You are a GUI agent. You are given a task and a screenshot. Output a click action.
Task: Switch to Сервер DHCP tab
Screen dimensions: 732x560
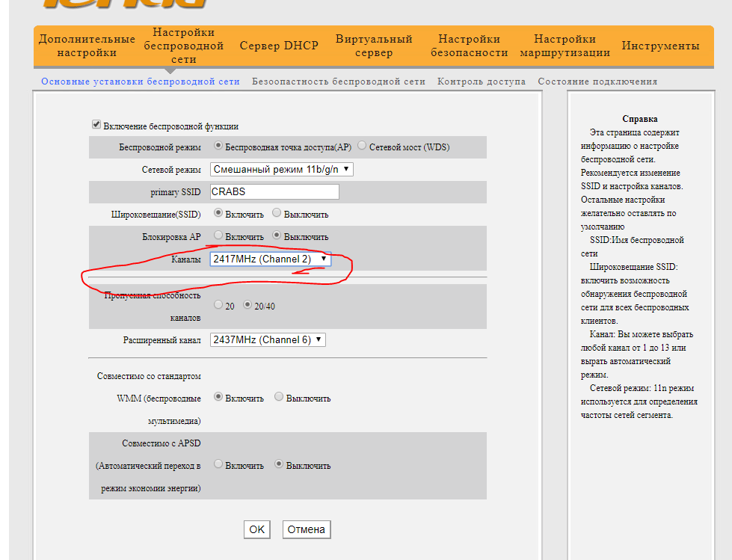click(279, 46)
